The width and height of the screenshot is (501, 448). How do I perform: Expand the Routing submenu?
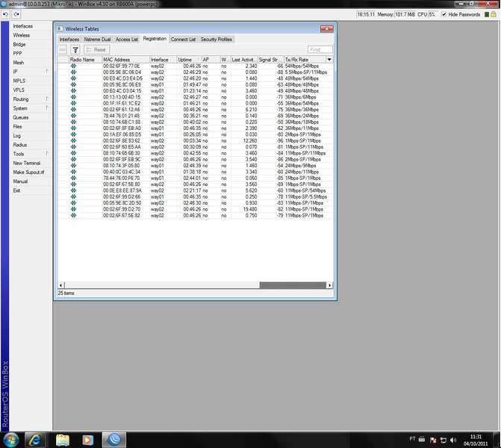click(47, 99)
